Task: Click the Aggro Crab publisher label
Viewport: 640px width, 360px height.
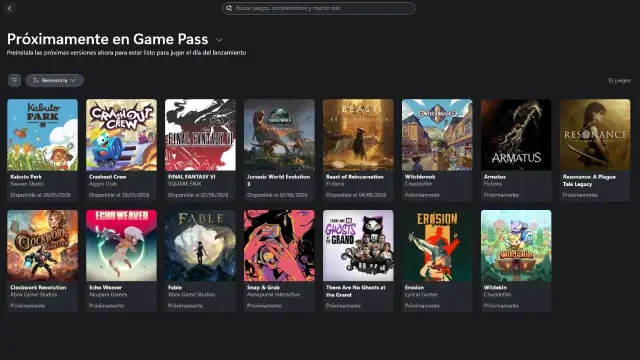Action: 103,184
